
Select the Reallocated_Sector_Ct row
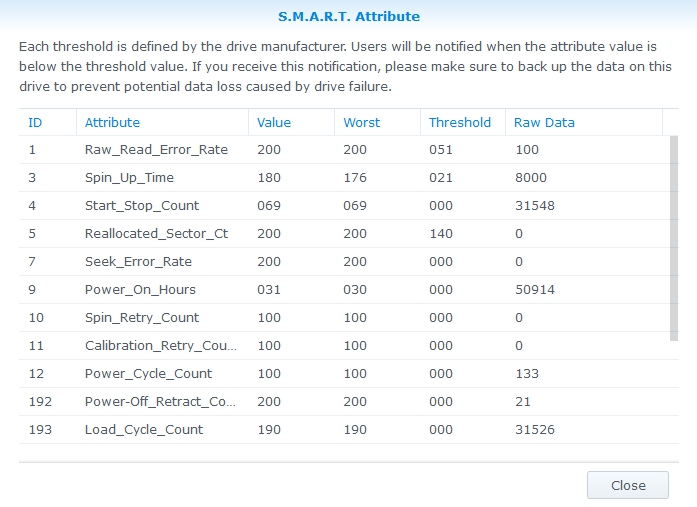click(156, 234)
